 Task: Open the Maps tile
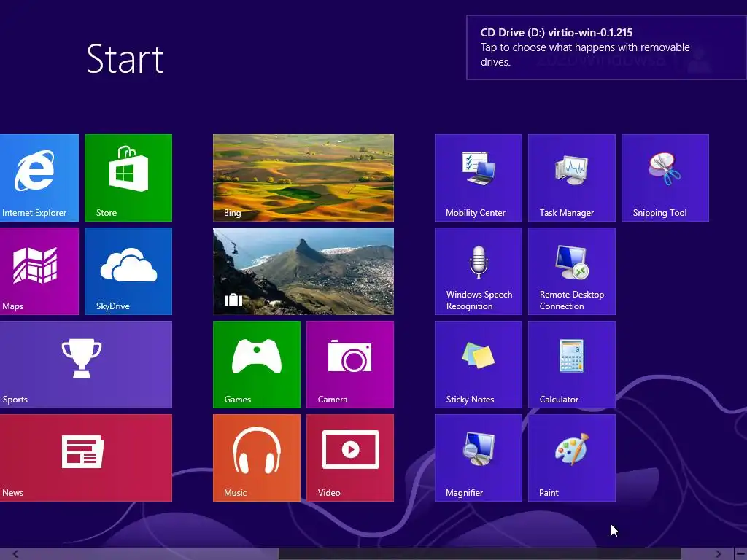[39, 271]
